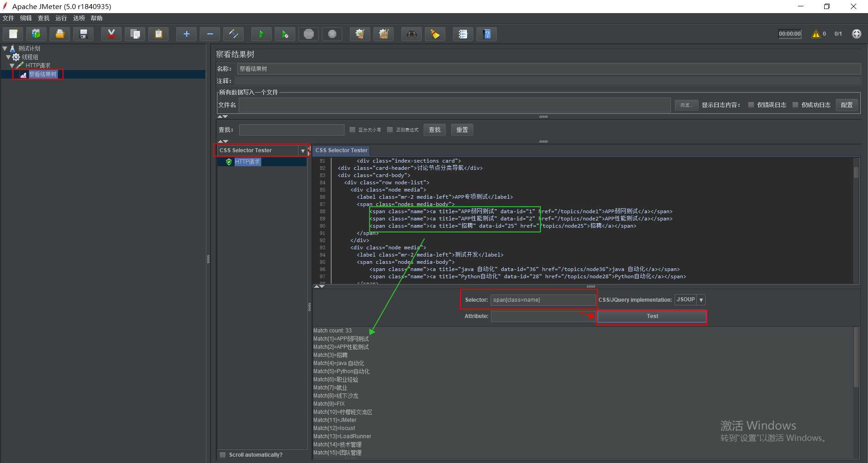
Task: Click the Match[13]=LoadRunner result line
Action: pyautogui.click(x=342, y=436)
